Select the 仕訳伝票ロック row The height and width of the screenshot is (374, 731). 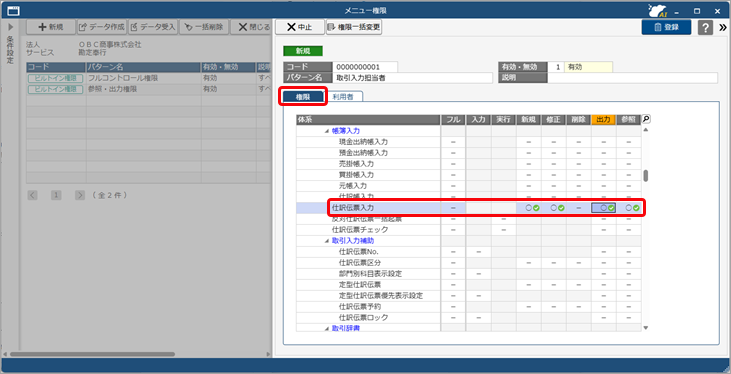(x=469, y=318)
